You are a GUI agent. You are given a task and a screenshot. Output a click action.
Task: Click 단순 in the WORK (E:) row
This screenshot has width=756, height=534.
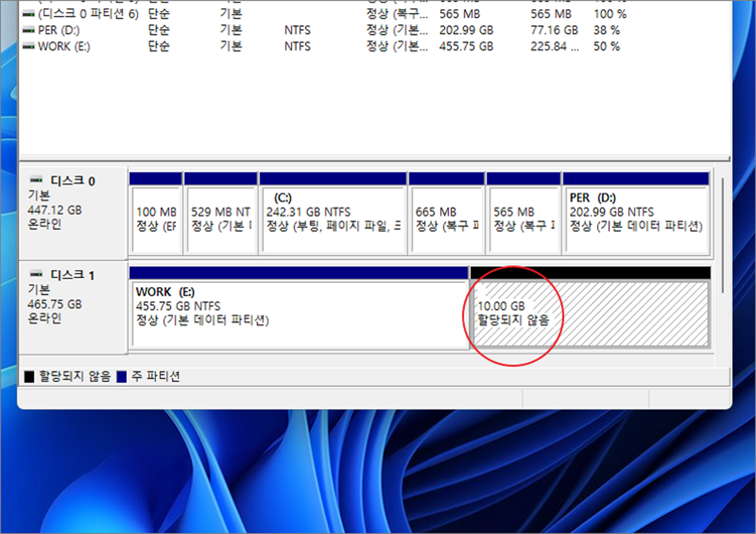159,46
